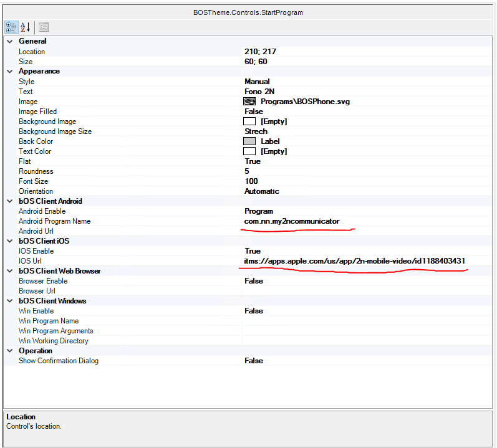Collapse the General category
This screenshot has width=497, height=448.
(x=9, y=42)
